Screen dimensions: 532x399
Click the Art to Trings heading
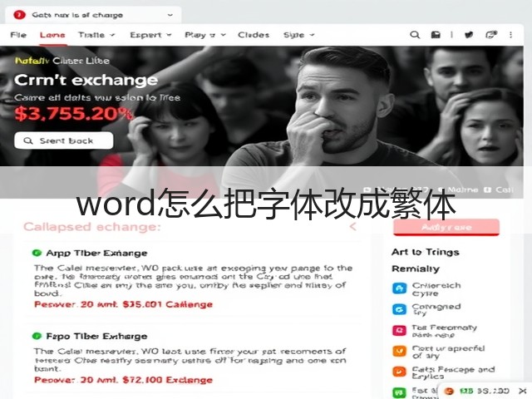[x=426, y=252]
